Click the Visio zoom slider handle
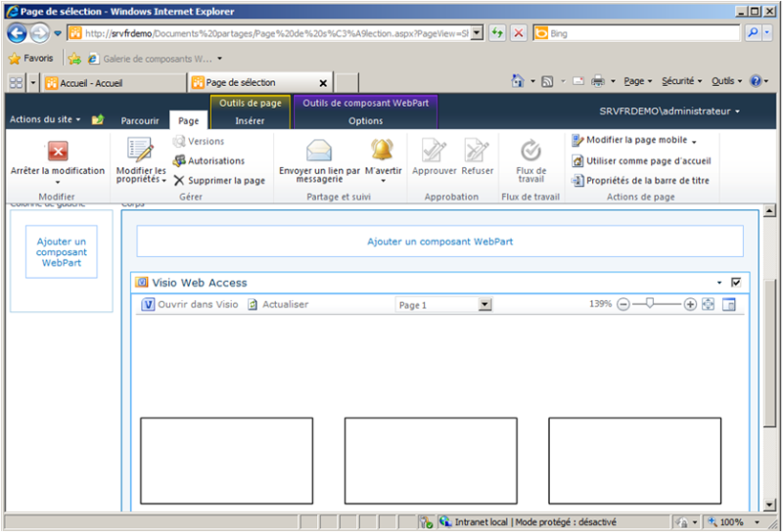783x532 pixels. coord(650,303)
